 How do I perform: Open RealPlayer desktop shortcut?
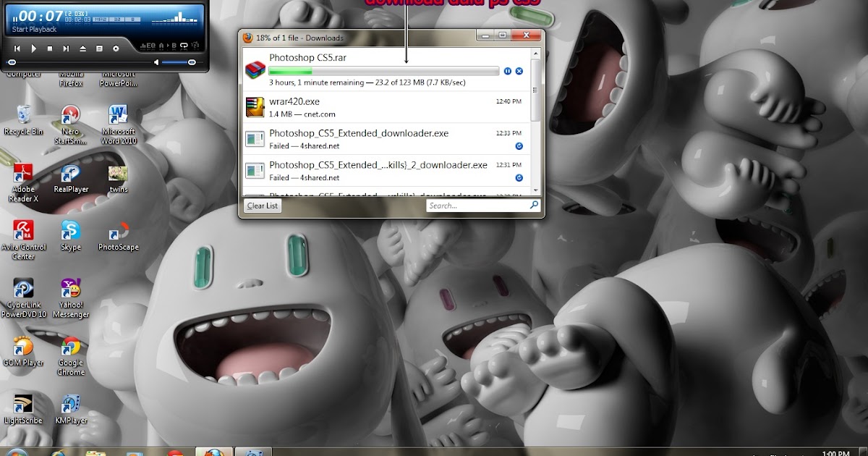(x=71, y=179)
